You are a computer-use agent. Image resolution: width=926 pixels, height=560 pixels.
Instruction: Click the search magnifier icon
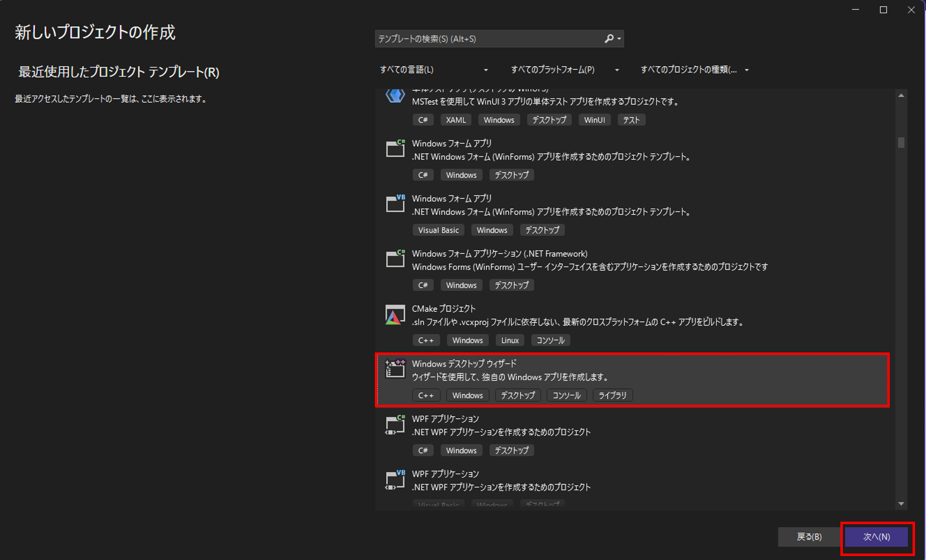click(x=609, y=39)
